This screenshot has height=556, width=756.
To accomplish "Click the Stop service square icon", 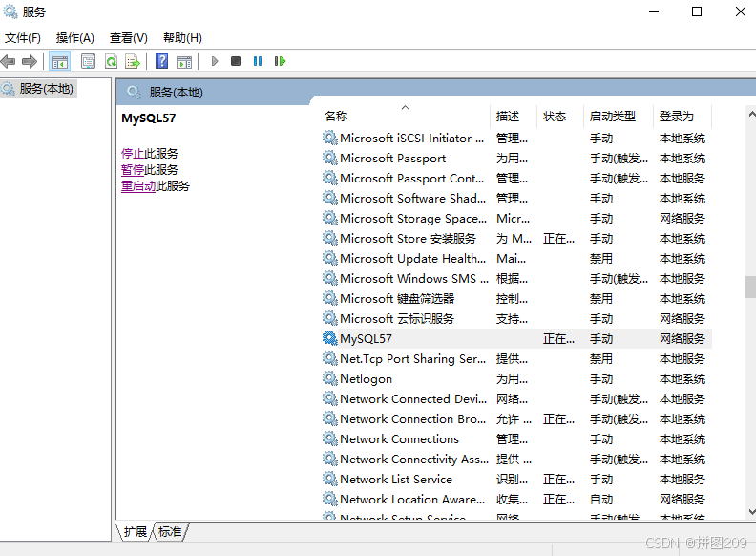I will pyautogui.click(x=235, y=61).
